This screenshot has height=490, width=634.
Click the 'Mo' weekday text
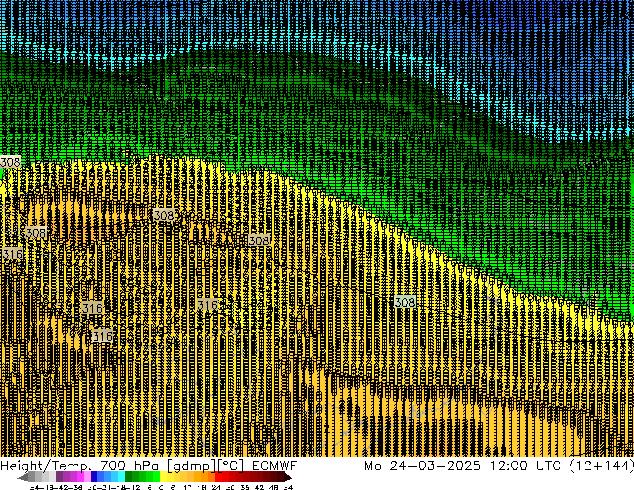pyautogui.click(x=372, y=466)
